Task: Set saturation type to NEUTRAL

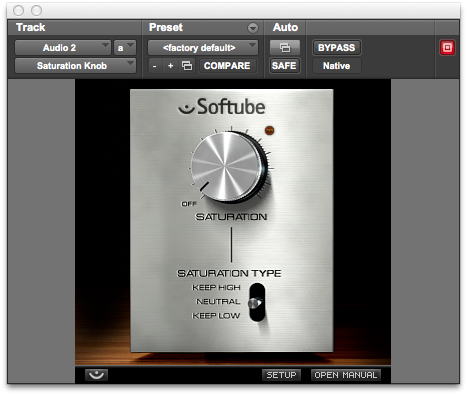Action: coord(218,301)
